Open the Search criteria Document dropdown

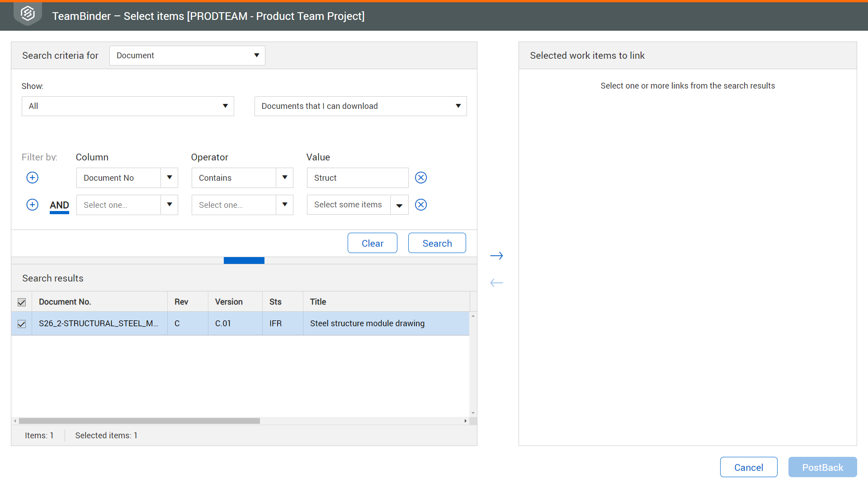pos(187,56)
